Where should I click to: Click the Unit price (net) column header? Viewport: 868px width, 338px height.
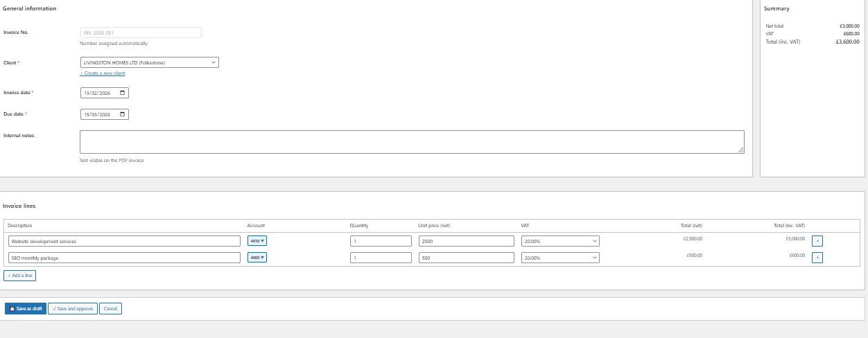[x=435, y=226]
